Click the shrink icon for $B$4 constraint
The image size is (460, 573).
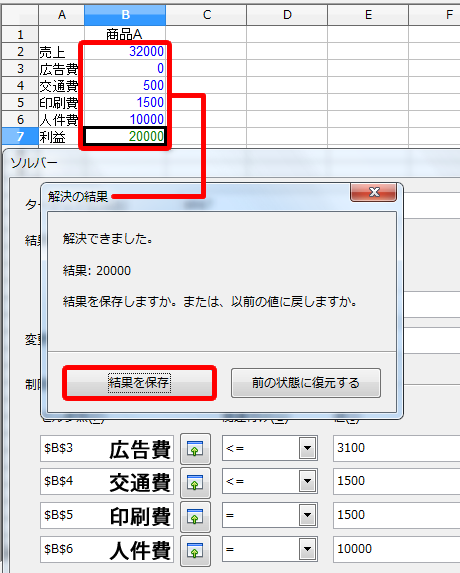point(195,482)
